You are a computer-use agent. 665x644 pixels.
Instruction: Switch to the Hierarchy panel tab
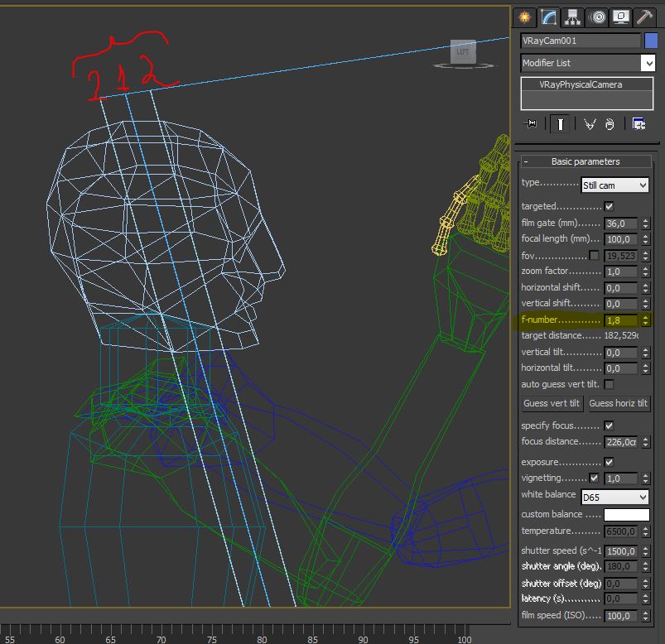click(571, 17)
